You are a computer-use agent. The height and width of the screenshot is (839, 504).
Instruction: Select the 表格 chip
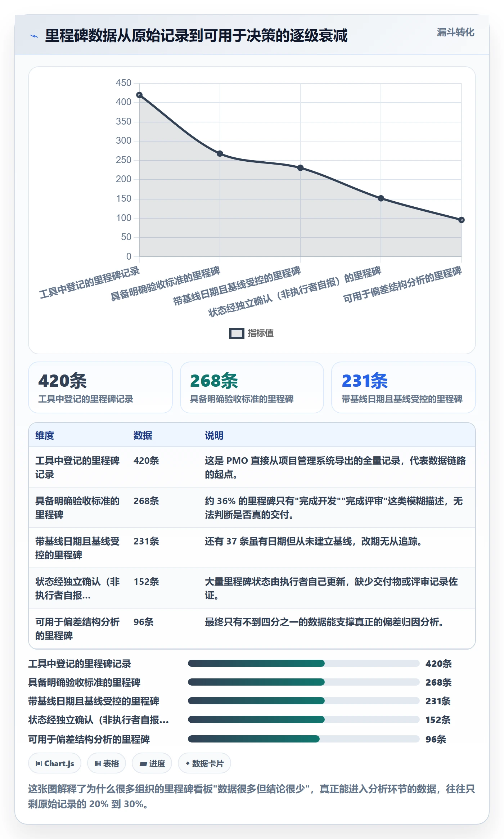(107, 763)
